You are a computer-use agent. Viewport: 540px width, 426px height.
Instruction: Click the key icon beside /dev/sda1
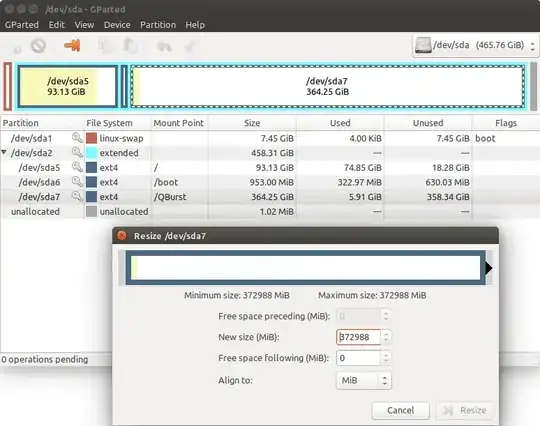[77, 138]
